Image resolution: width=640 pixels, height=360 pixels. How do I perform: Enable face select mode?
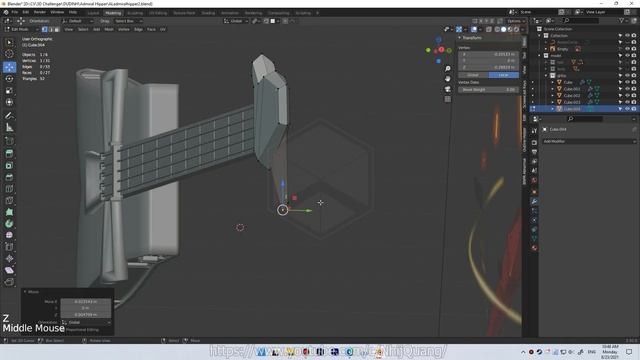tap(57, 29)
